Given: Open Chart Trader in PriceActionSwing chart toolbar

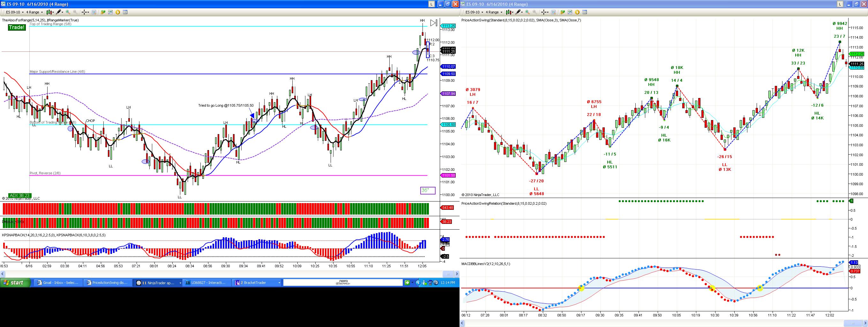Looking at the screenshot, I should pyautogui.click(x=563, y=12).
